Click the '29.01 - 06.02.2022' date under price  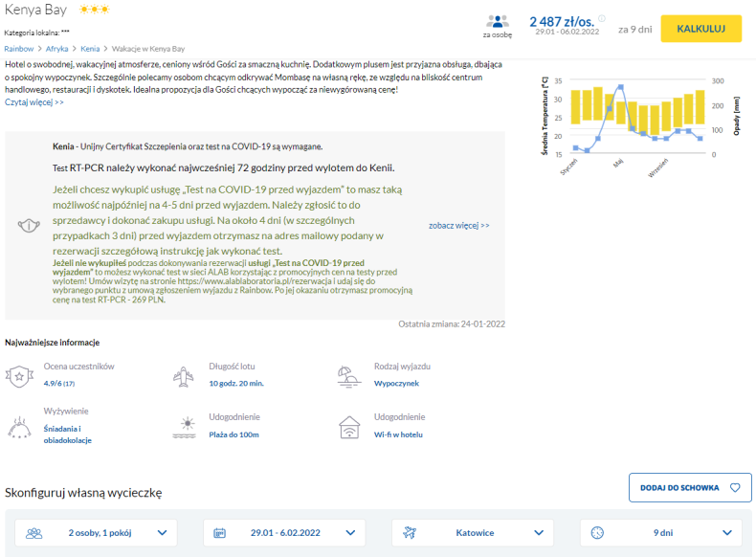click(567, 32)
